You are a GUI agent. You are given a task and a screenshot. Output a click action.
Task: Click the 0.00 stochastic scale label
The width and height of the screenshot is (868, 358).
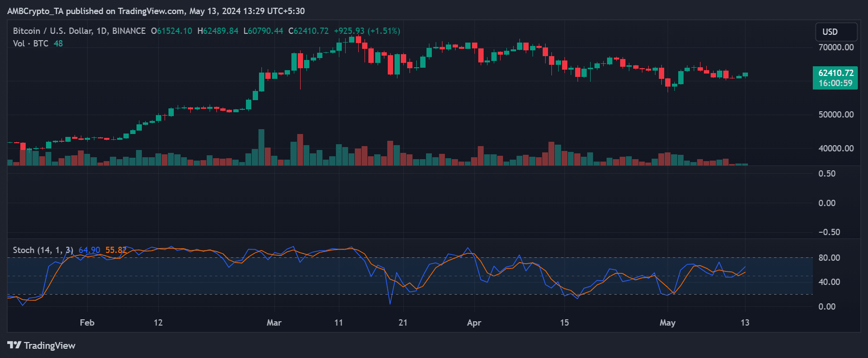point(827,307)
